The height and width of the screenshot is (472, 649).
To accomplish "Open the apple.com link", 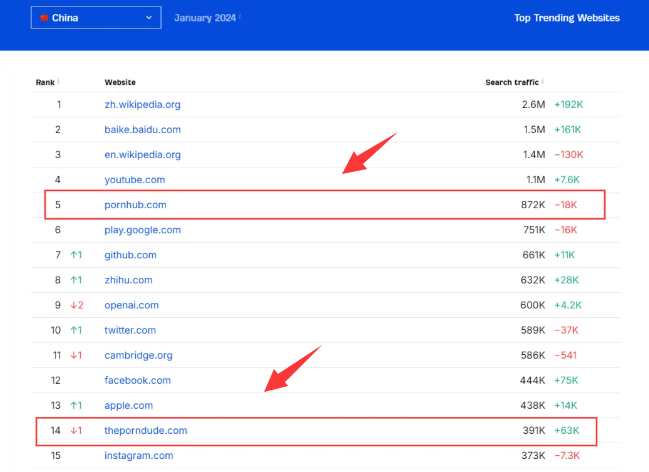I will tap(128, 405).
